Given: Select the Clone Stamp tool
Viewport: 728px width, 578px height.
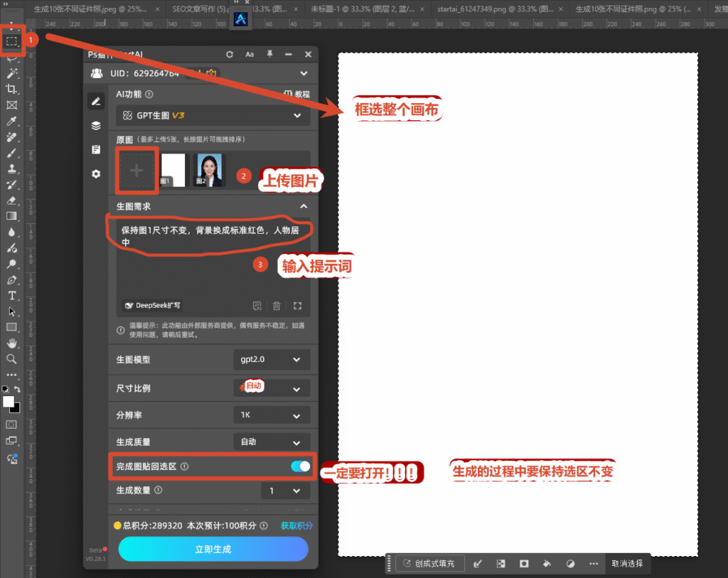Looking at the screenshot, I should (11, 168).
